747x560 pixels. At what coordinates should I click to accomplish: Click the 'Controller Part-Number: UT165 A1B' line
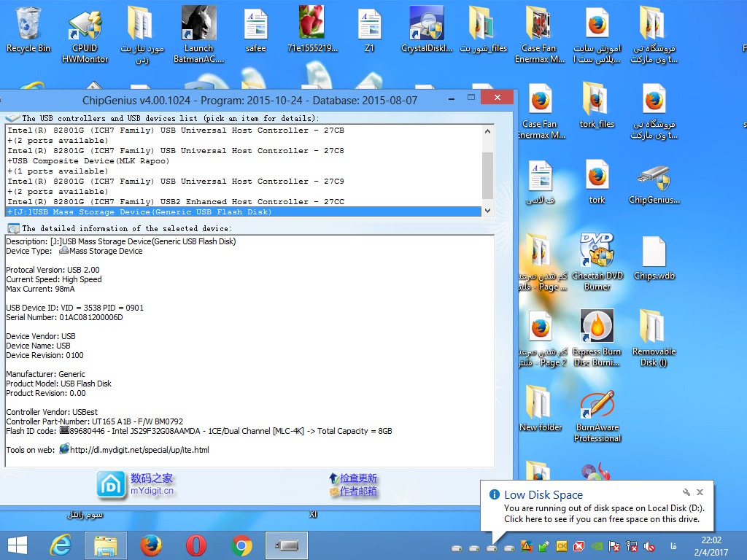coord(94,422)
